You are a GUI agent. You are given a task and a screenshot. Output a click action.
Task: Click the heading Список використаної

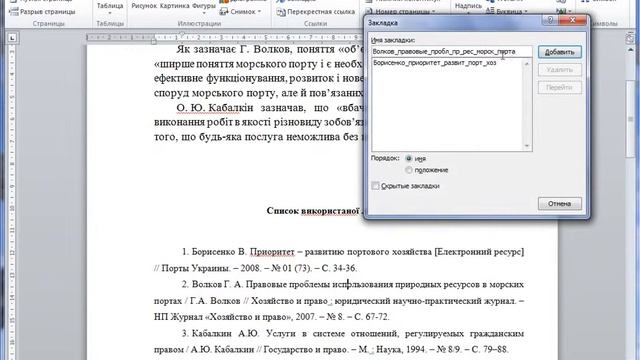tap(314, 211)
